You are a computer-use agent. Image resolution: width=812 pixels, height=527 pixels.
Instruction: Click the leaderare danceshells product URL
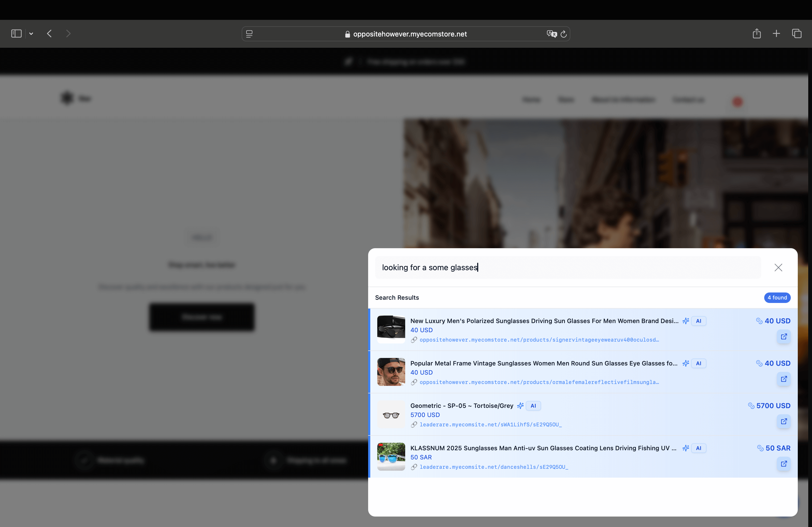pyautogui.click(x=494, y=467)
